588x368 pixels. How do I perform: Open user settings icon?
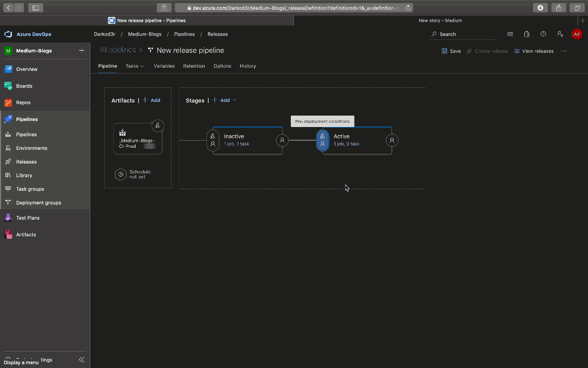coord(560,34)
